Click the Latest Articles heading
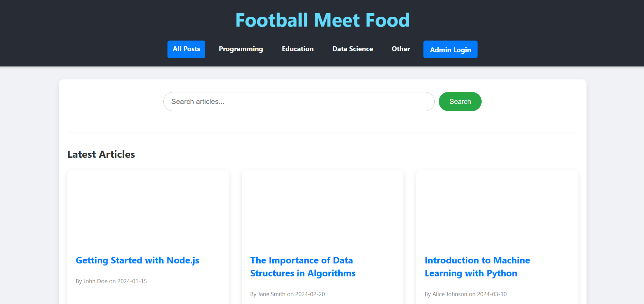Viewport: 644px width, 304px height. (101, 154)
